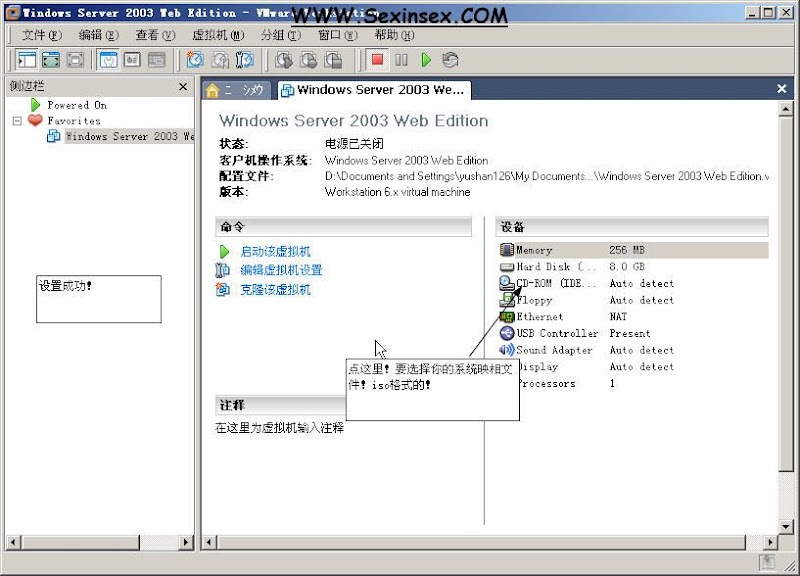Select the Sound Adapter device
This screenshot has width=800, height=576.
pyautogui.click(x=554, y=350)
